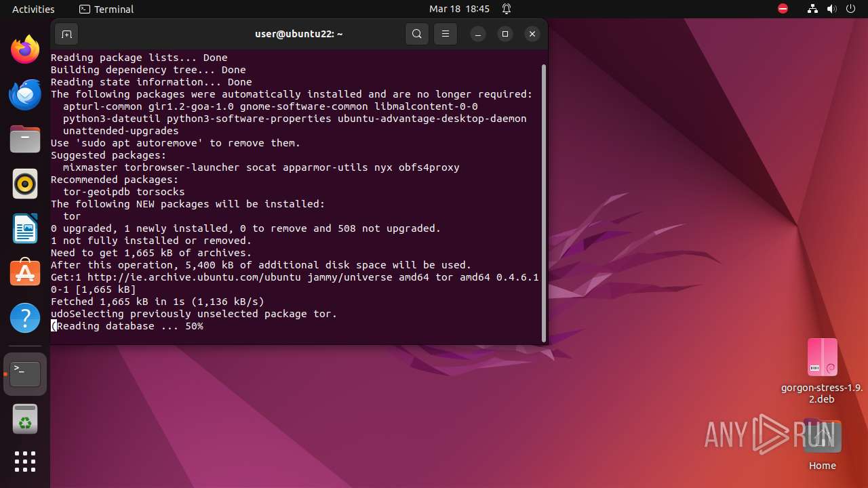868x488 pixels.
Task: Click the 'Reading database ... 50%' line
Action: 127,326
